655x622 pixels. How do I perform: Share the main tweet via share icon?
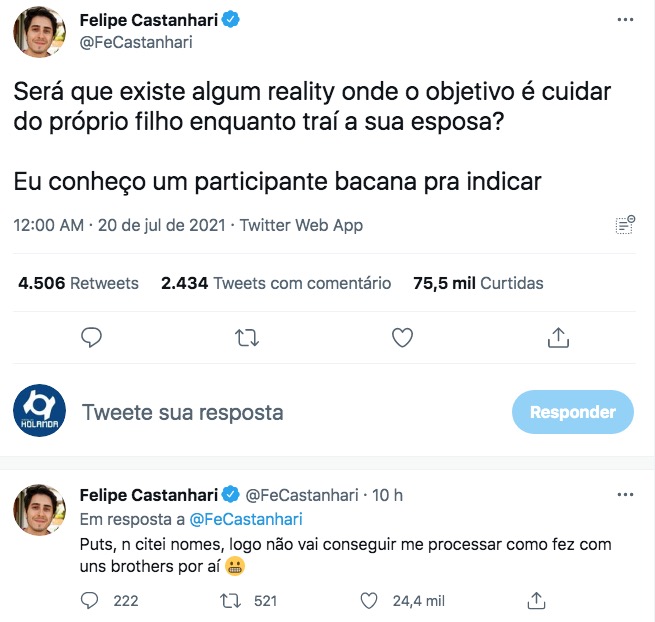558,338
